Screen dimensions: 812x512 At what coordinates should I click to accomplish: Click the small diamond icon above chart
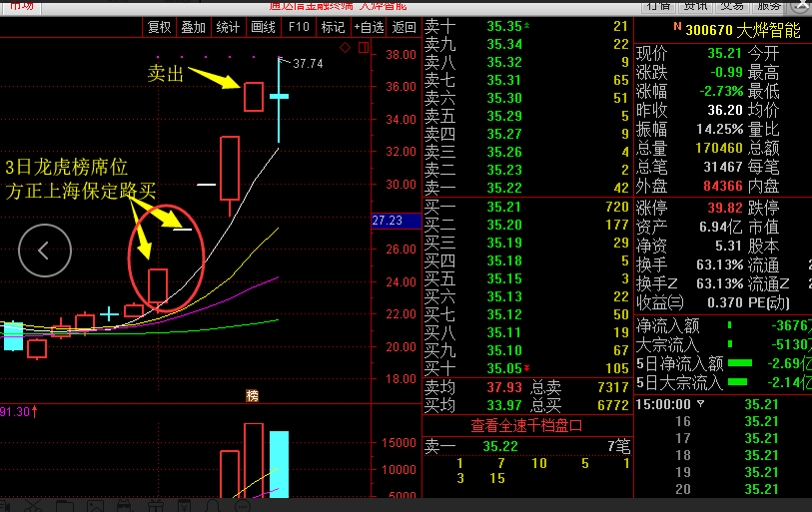pyautogui.click(x=345, y=47)
